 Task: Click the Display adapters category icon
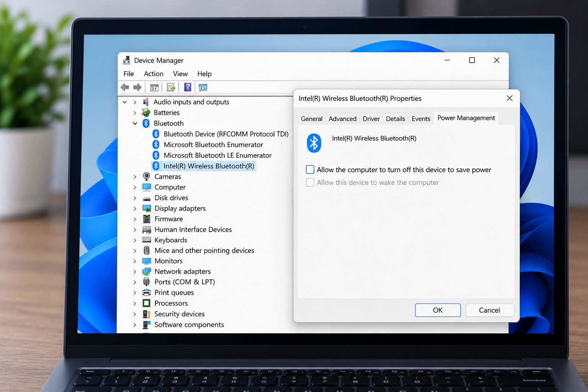[147, 208]
